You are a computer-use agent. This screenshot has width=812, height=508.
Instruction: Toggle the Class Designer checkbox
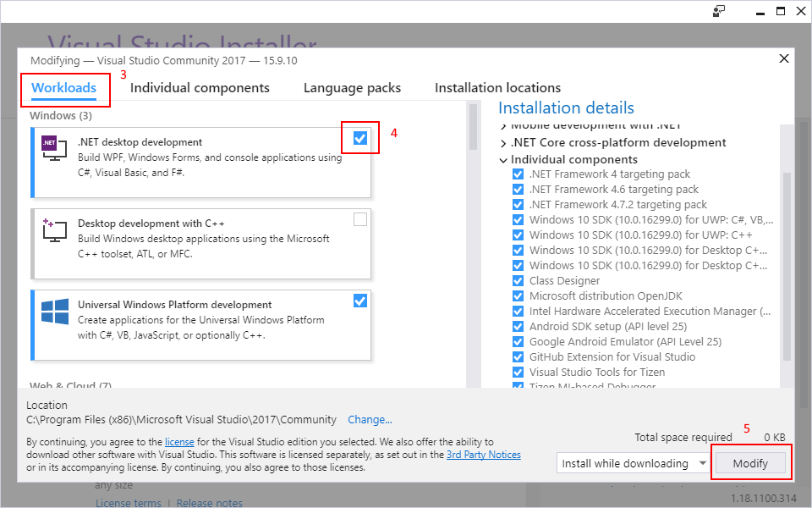518,281
